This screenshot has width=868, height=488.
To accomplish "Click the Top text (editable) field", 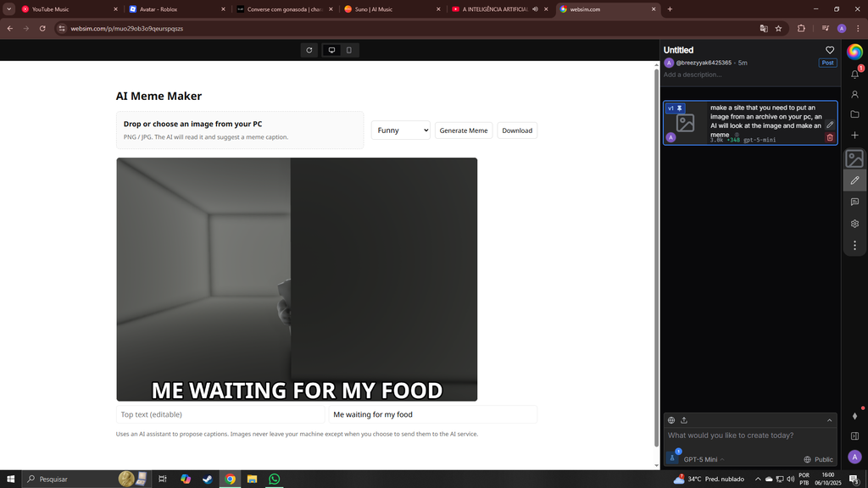I will click(220, 414).
